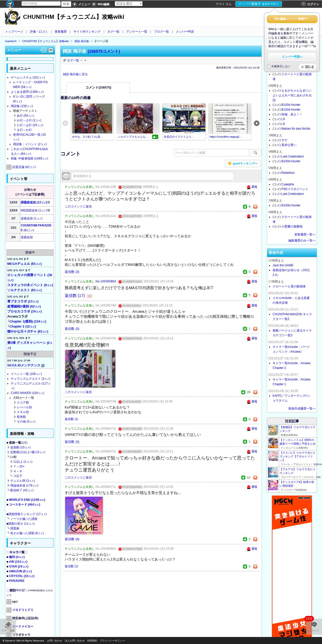Viewport: 322px width, 644px height.
Task: Thumbs up the 生意気雌!!完全理解!!! comment
Action: point(243,392)
